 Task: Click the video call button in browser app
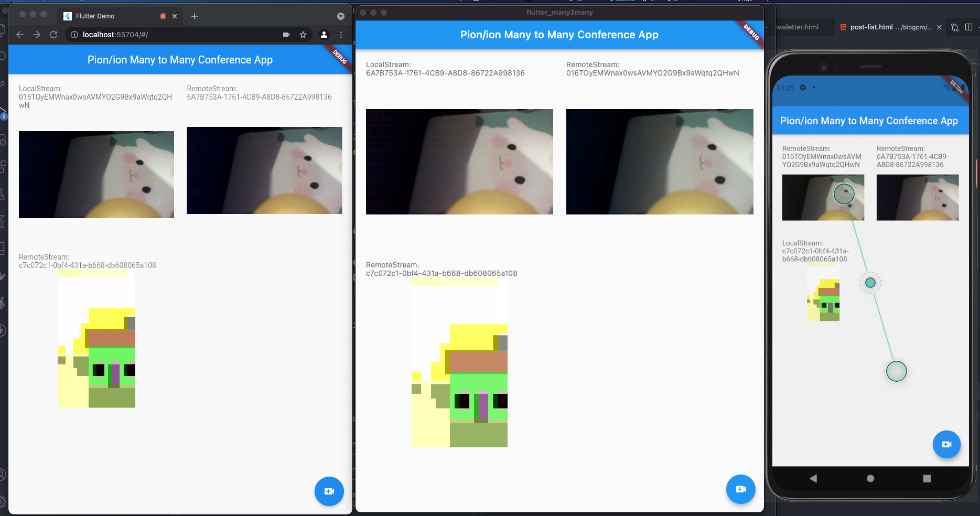(329, 491)
